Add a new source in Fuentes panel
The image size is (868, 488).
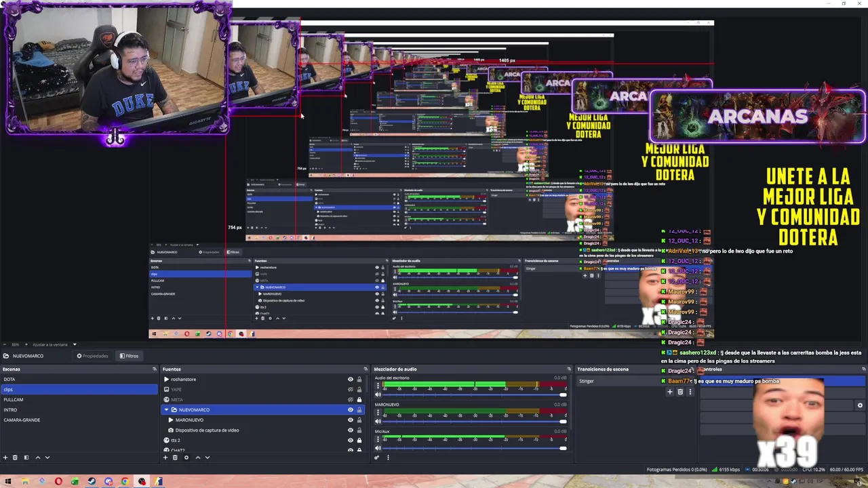[x=165, y=457]
